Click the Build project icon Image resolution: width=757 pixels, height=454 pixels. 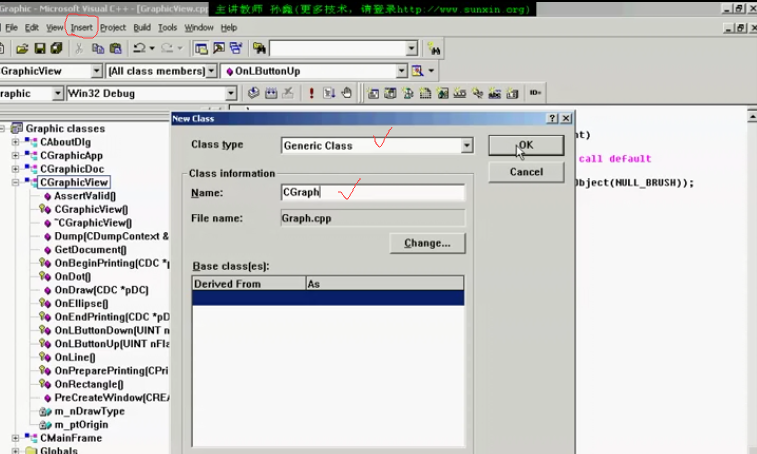(x=271, y=93)
